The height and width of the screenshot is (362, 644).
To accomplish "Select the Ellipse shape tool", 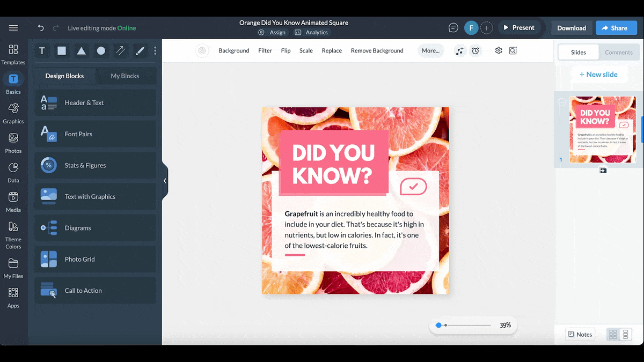I will click(x=100, y=50).
